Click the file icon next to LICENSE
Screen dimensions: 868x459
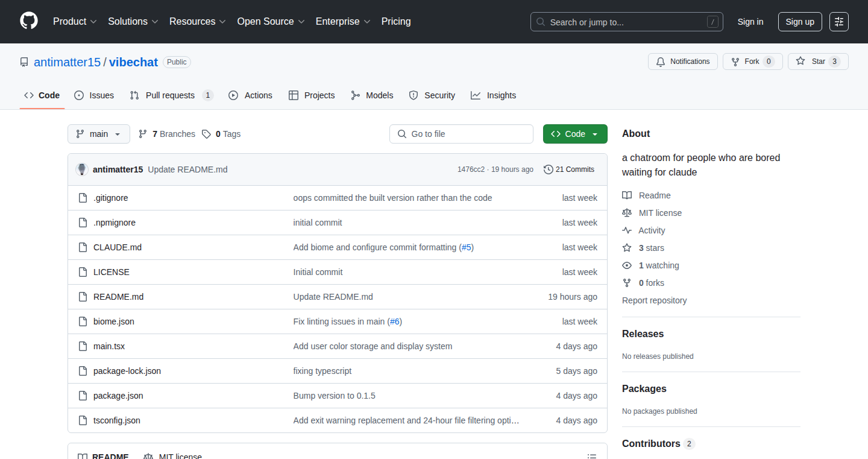pos(83,272)
